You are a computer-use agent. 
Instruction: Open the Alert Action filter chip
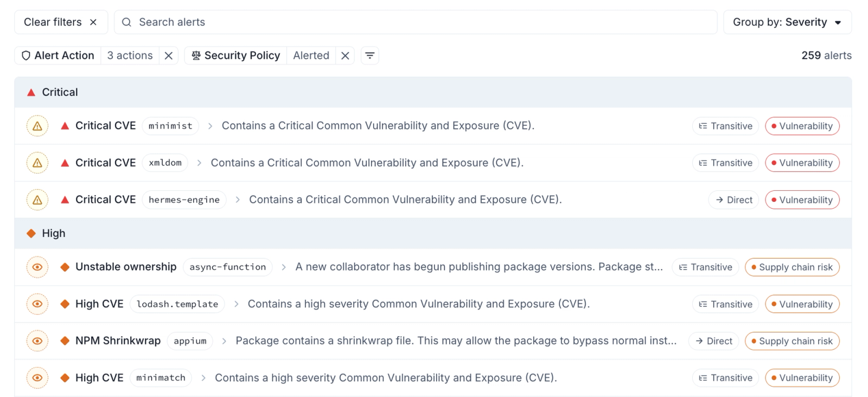(x=58, y=55)
